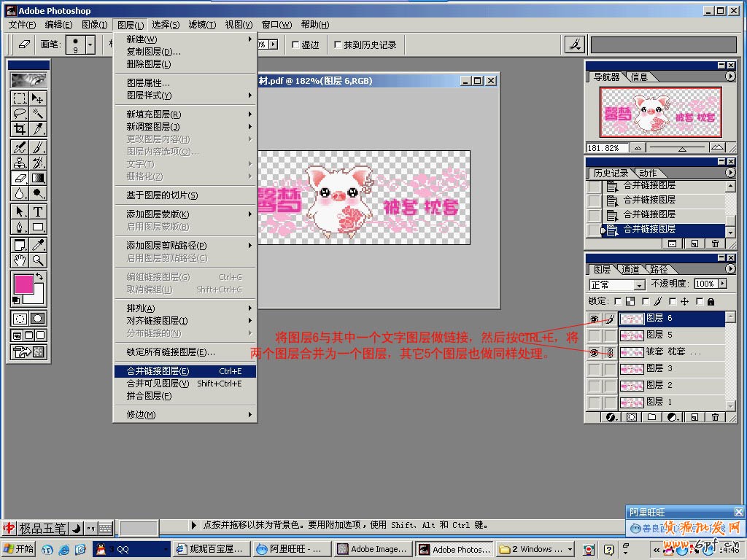Click 拼合图层 menu entry
The height and width of the screenshot is (560, 747).
tap(149, 396)
